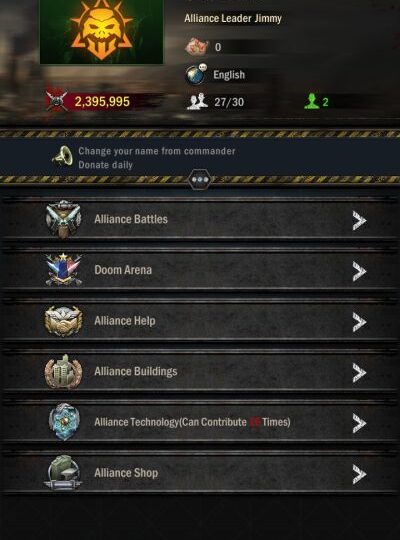The width and height of the screenshot is (400, 540).
Task: Click the green online members icon
Action: (x=311, y=101)
